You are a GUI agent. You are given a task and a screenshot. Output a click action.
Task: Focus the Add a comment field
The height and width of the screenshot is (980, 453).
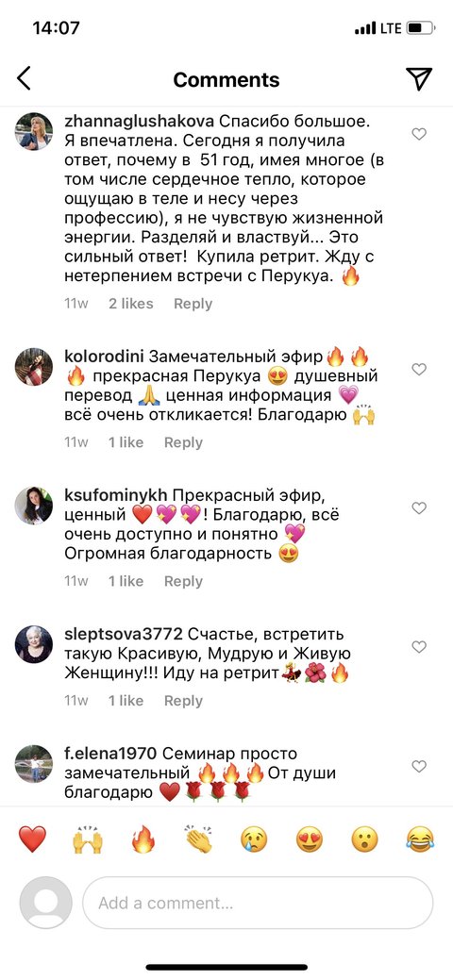[258, 903]
